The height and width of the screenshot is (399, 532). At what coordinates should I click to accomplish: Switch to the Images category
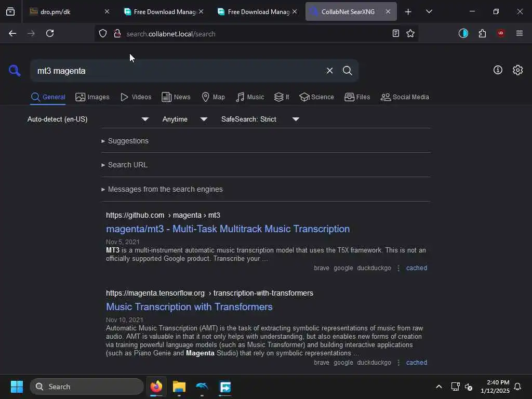(x=92, y=97)
